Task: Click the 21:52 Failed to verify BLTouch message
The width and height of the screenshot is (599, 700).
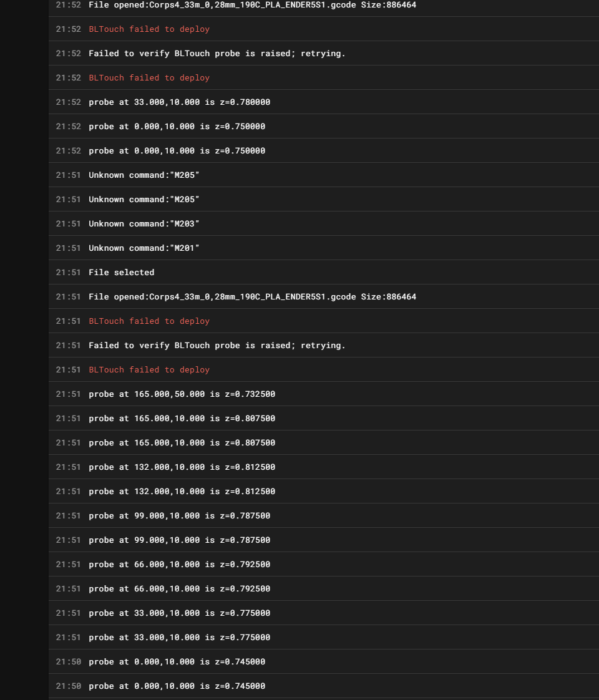Action: (217, 54)
